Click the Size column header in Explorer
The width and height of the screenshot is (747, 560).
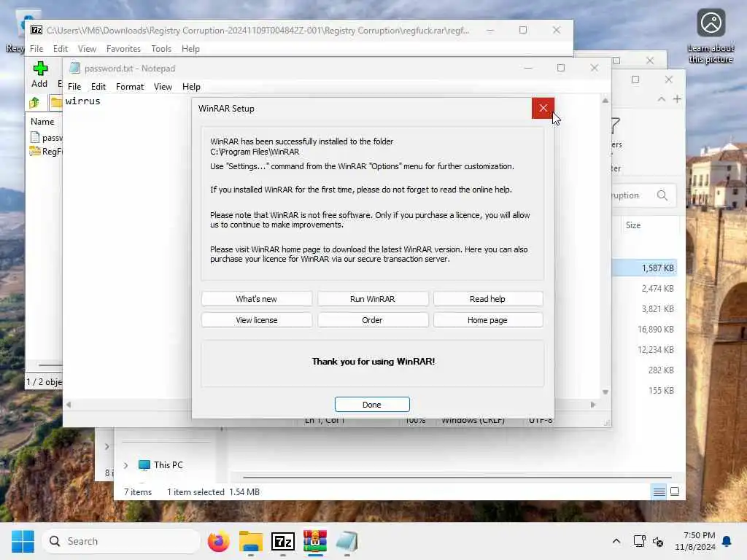633,225
